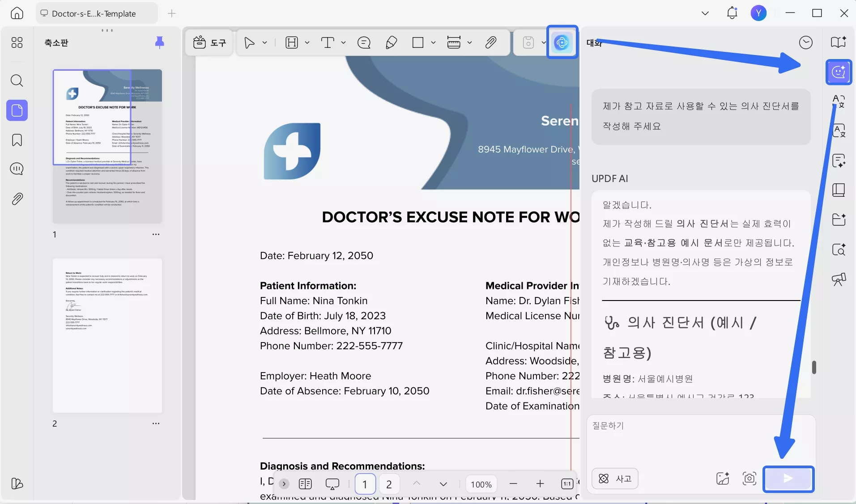856x504 pixels.
Task: Open UPDF AI from the highlighted toolbar icon
Action: (562, 42)
